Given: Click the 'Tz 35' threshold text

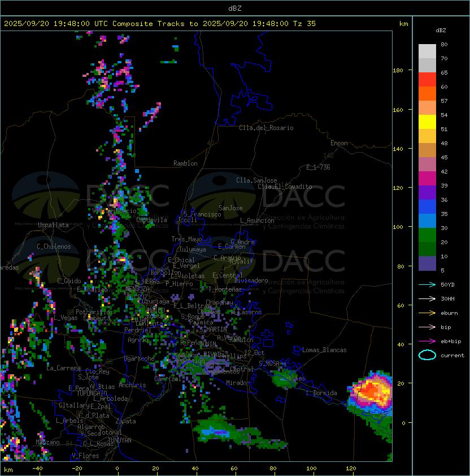Looking at the screenshot, I should click(304, 24).
